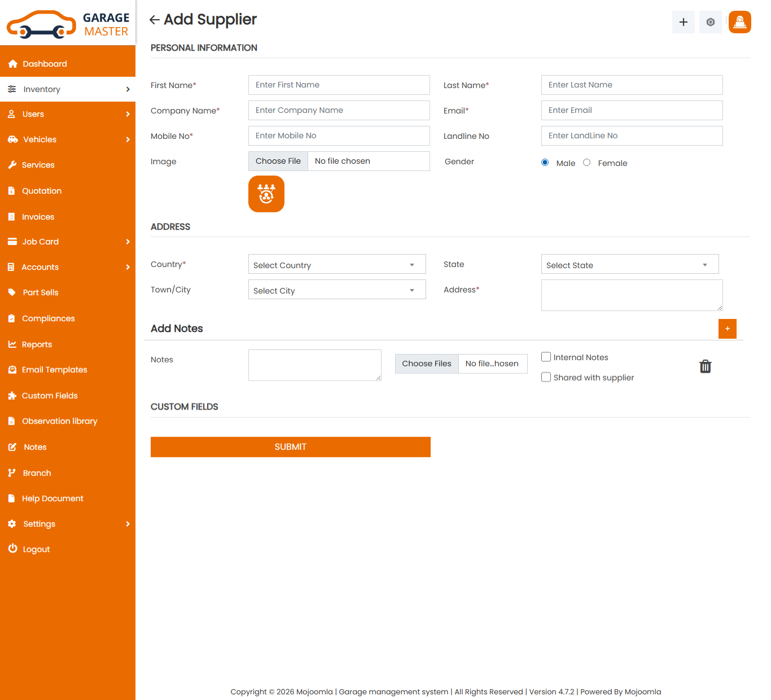Click the notification bell icon
The height and width of the screenshot is (700, 771).
click(x=739, y=22)
